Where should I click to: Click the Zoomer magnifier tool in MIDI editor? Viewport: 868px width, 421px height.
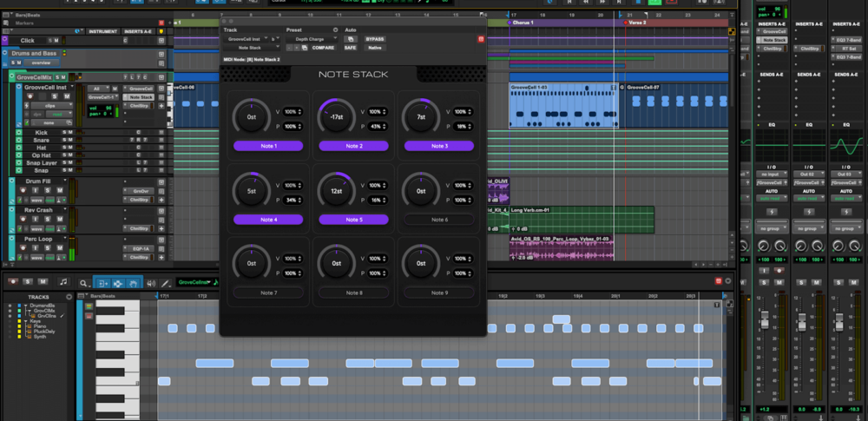pyautogui.click(x=84, y=283)
